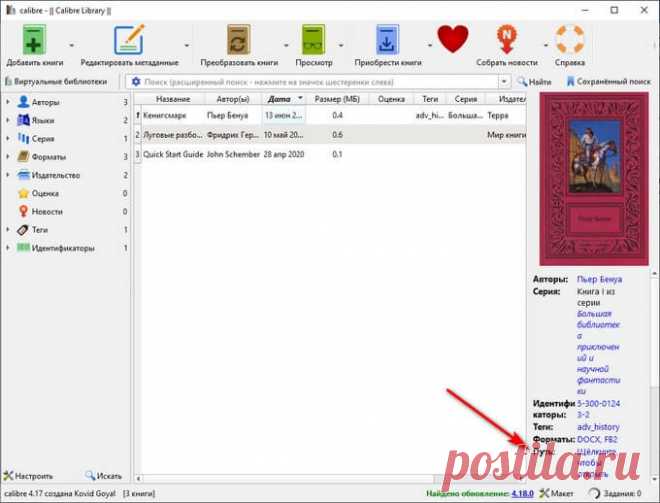Select the Издательство category icon

click(x=24, y=175)
